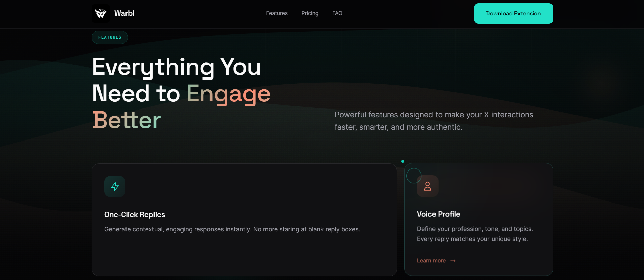Viewport: 644px width, 280px height.
Task: Click the small teal dot above Voice Profile card
Action: [403, 161]
